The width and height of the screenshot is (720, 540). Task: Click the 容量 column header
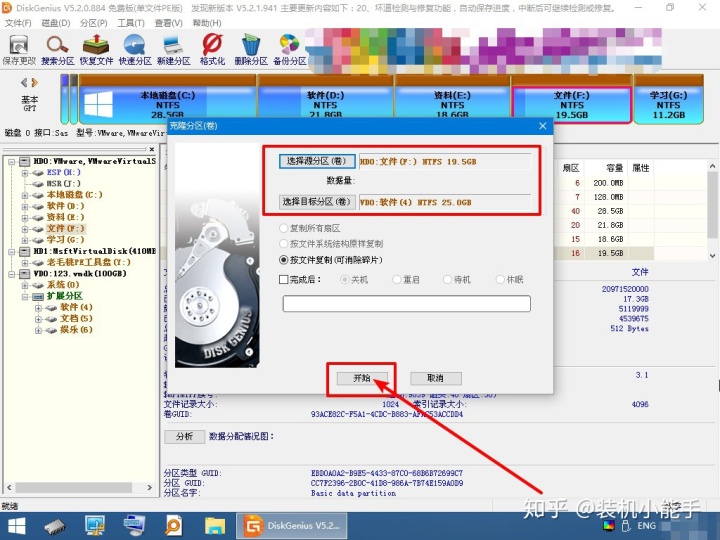(x=613, y=168)
